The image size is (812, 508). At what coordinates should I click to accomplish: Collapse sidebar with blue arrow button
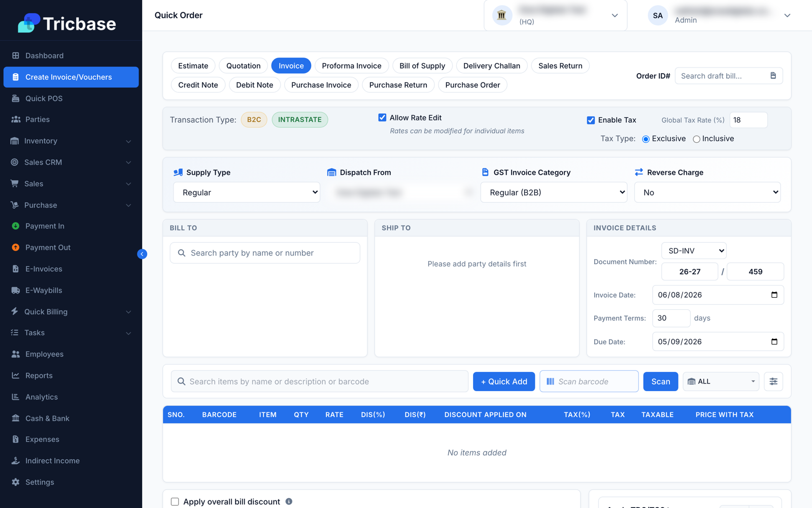(x=142, y=254)
